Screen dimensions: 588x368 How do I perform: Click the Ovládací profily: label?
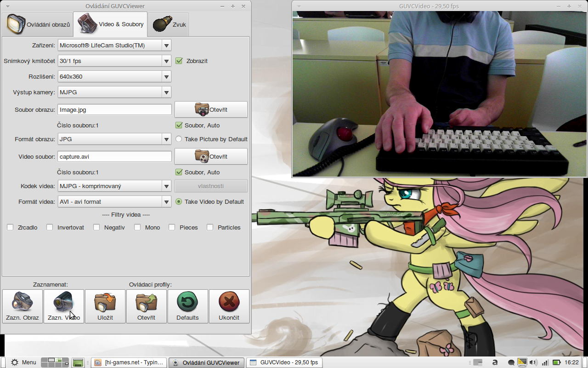click(x=150, y=285)
